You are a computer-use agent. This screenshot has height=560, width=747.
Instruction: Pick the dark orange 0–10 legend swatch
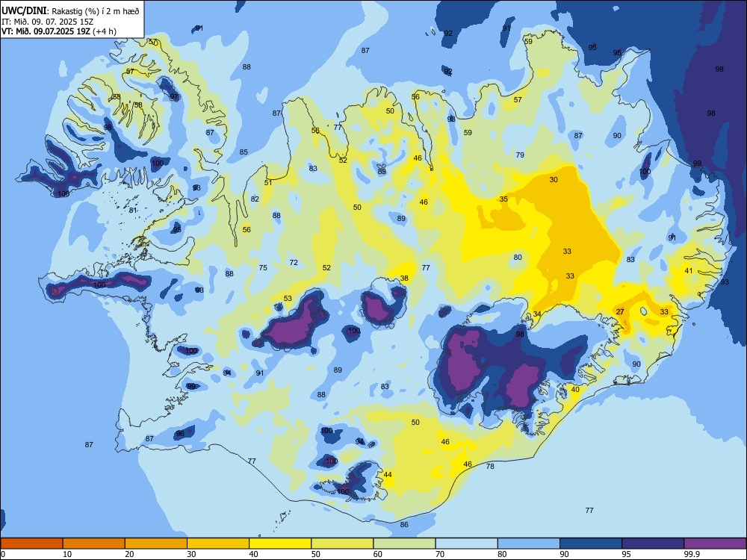(32, 544)
